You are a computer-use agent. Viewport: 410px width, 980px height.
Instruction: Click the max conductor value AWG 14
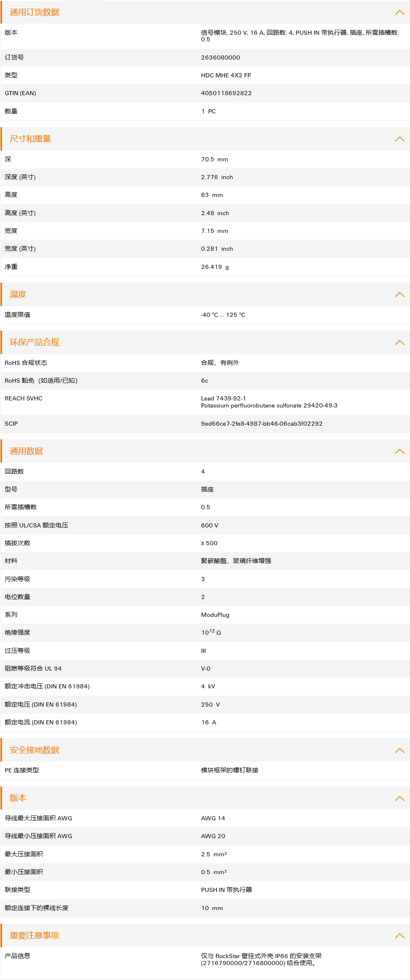click(213, 818)
